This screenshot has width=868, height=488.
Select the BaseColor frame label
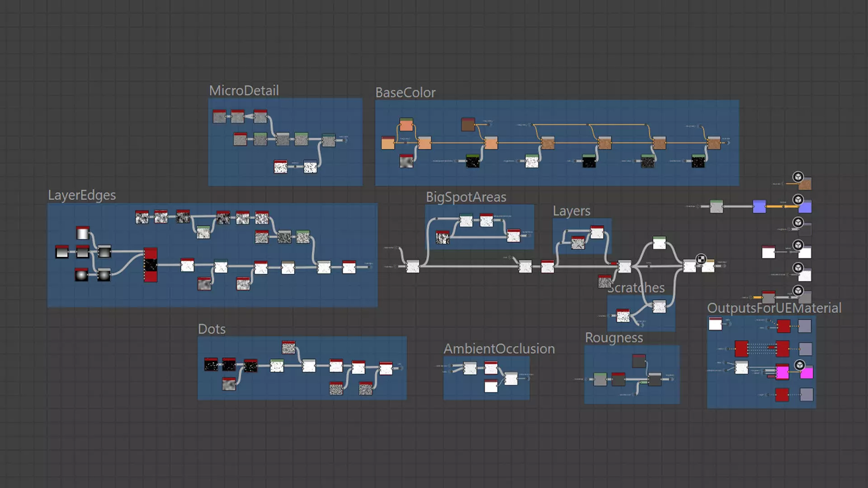[405, 93]
